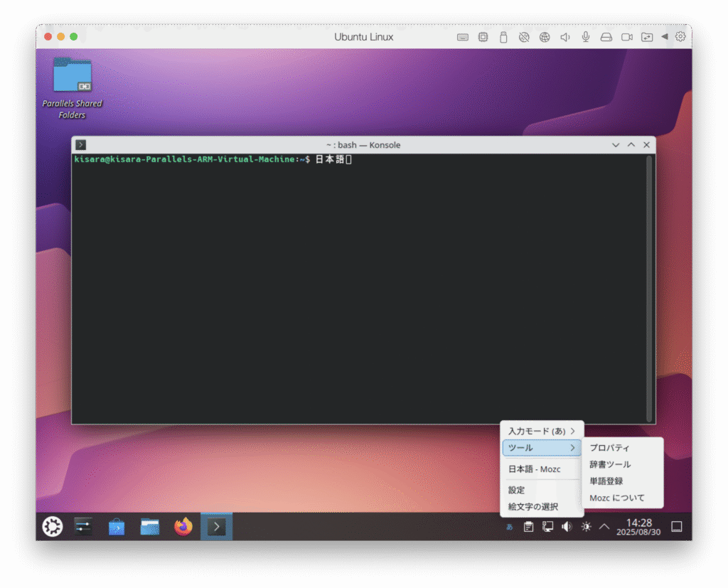728x588 pixels.
Task: Open the brightness tray icon
Action: pyautogui.click(x=586, y=527)
